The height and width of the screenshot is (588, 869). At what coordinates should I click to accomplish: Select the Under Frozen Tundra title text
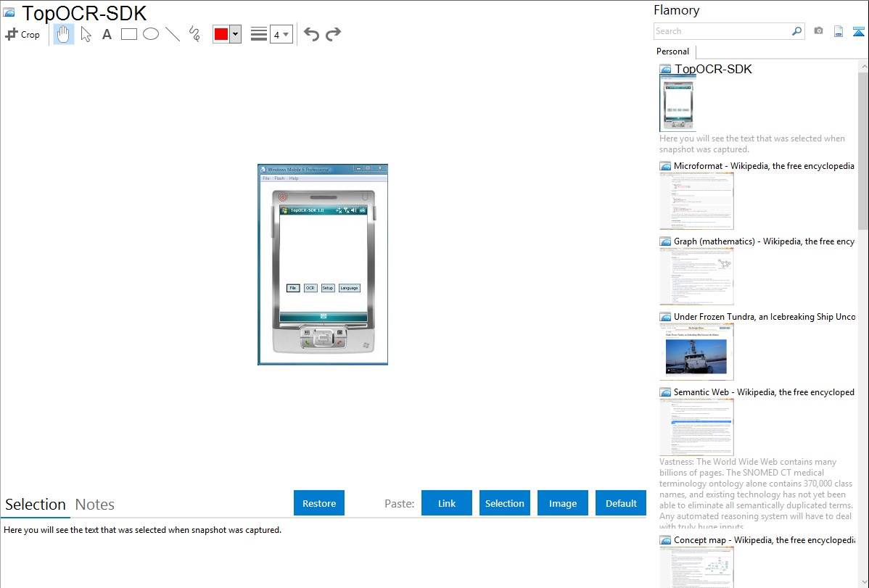coord(765,317)
